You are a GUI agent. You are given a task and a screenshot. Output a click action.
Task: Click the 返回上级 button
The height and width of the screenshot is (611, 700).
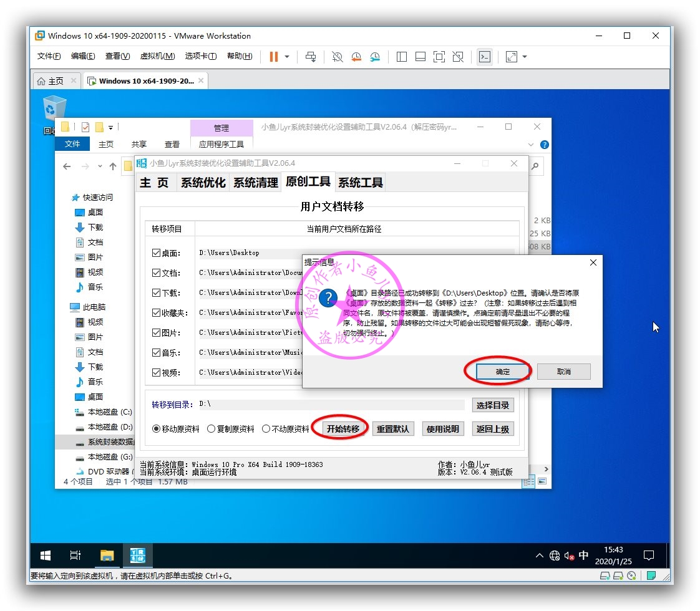coord(493,428)
